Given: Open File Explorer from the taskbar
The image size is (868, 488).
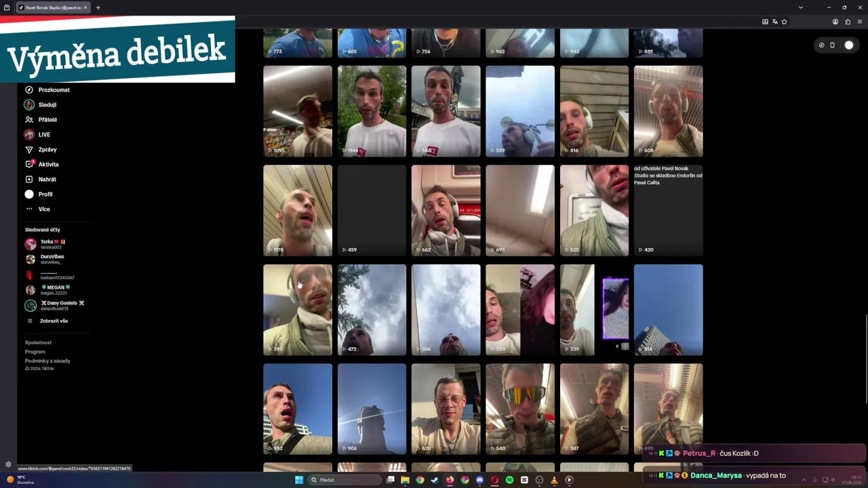Looking at the screenshot, I should 405,480.
